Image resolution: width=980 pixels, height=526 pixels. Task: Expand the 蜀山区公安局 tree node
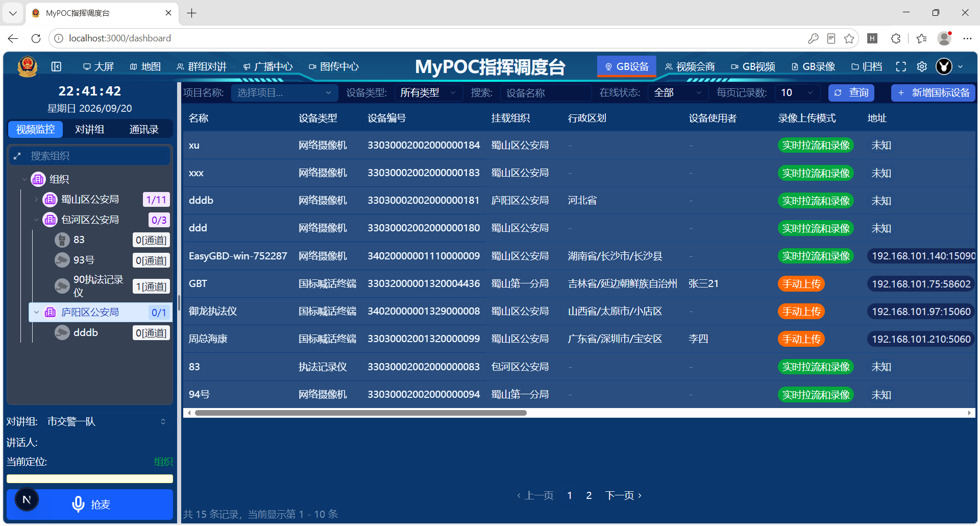pos(36,200)
